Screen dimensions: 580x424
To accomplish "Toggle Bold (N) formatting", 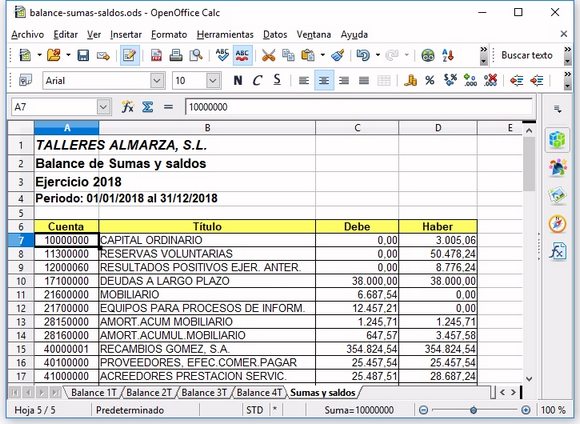I will [238, 80].
